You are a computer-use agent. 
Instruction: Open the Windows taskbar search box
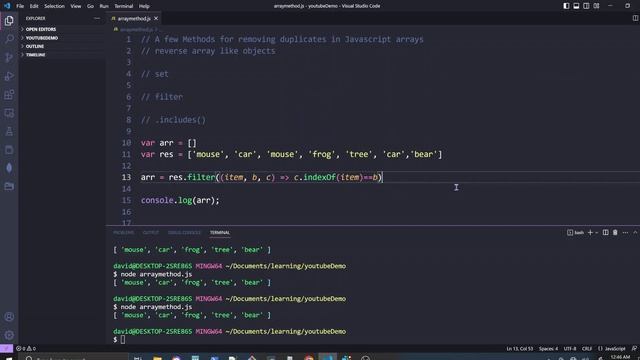73,358
